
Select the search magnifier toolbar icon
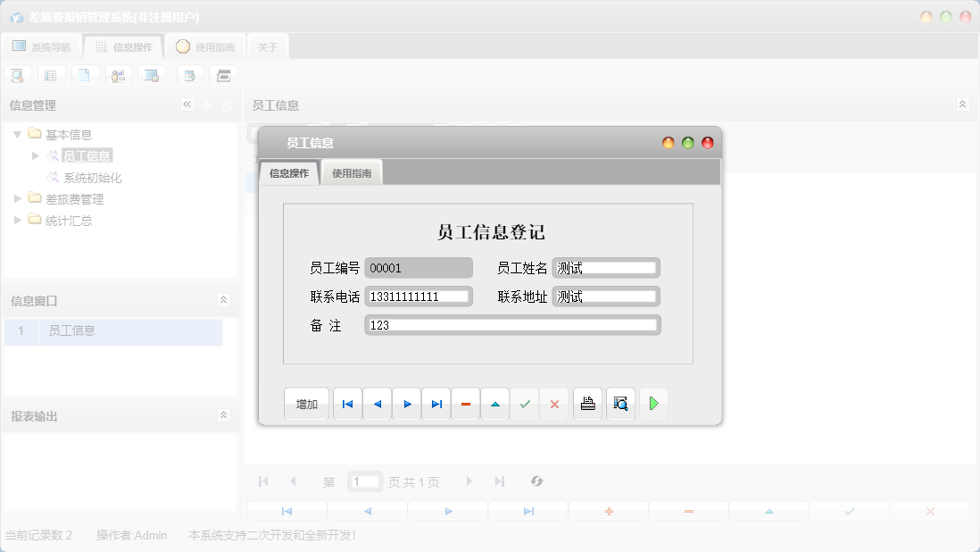17,75
